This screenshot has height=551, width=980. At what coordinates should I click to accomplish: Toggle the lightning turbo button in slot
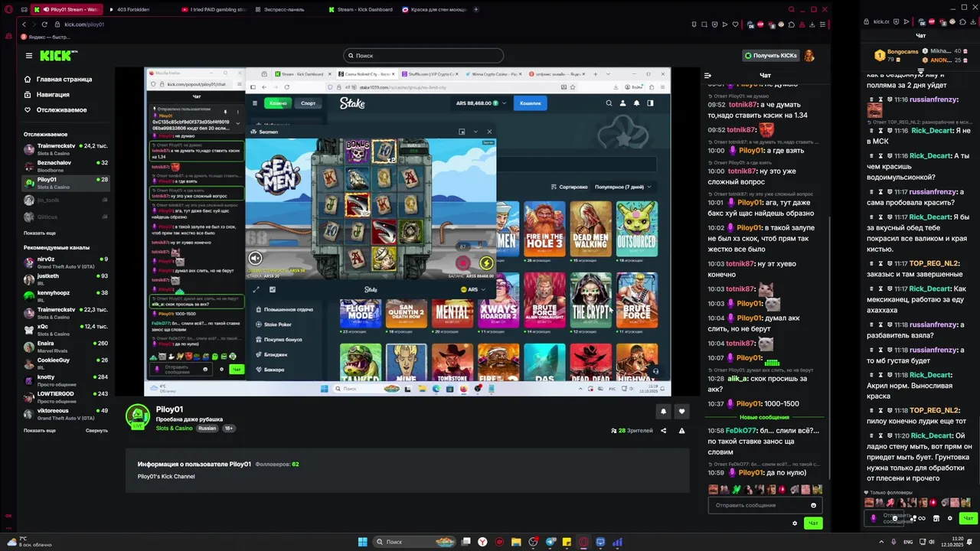pos(485,263)
